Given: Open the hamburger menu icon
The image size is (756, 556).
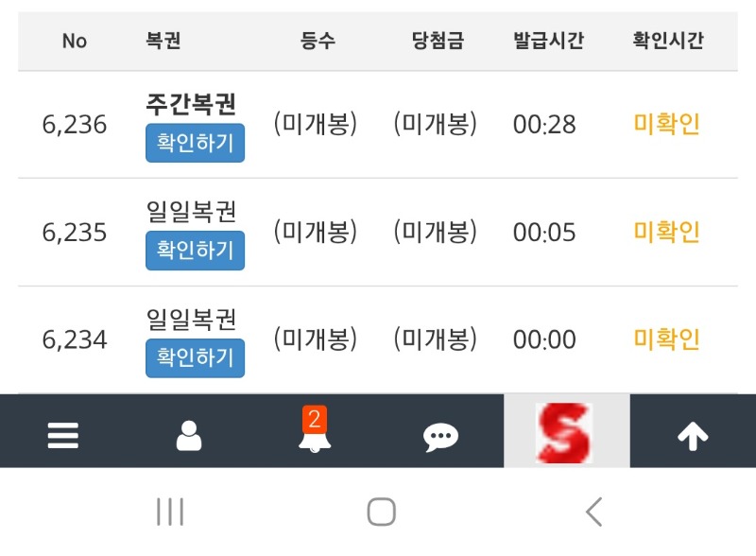Looking at the screenshot, I should [63, 436].
